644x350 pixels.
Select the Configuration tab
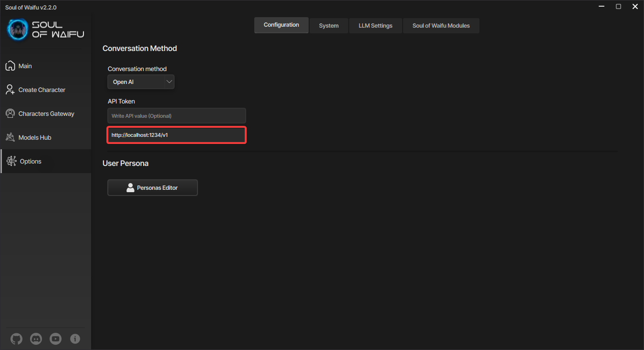pos(281,25)
